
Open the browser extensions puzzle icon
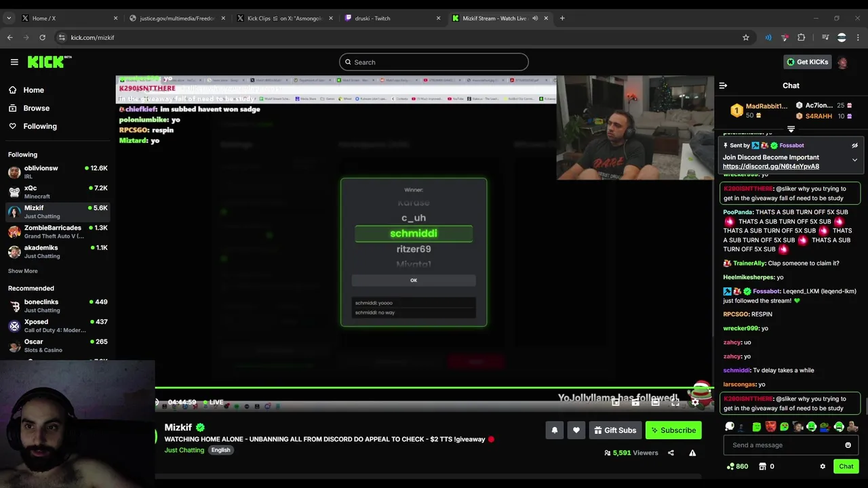click(x=801, y=37)
